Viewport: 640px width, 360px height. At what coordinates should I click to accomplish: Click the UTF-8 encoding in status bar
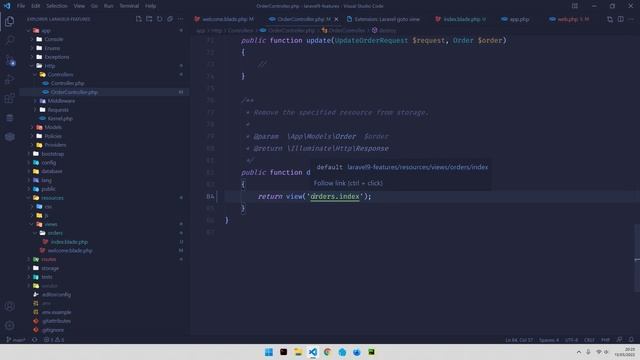tap(571, 340)
